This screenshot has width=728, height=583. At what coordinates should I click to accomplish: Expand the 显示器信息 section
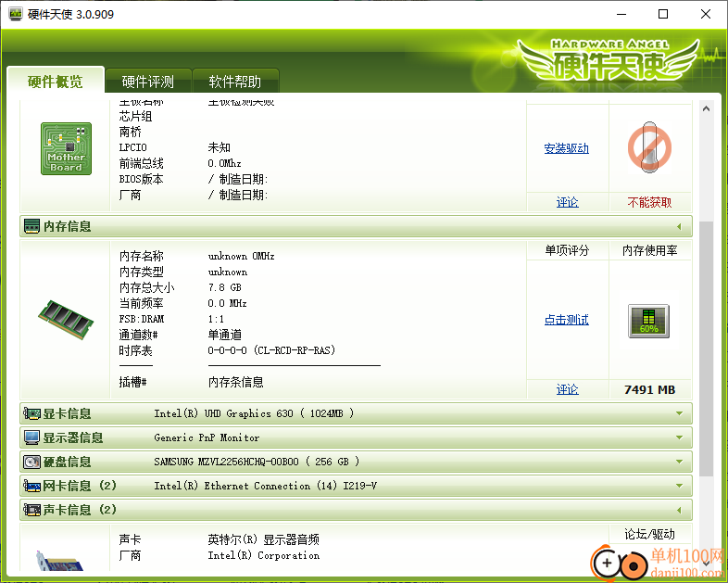[x=679, y=437]
